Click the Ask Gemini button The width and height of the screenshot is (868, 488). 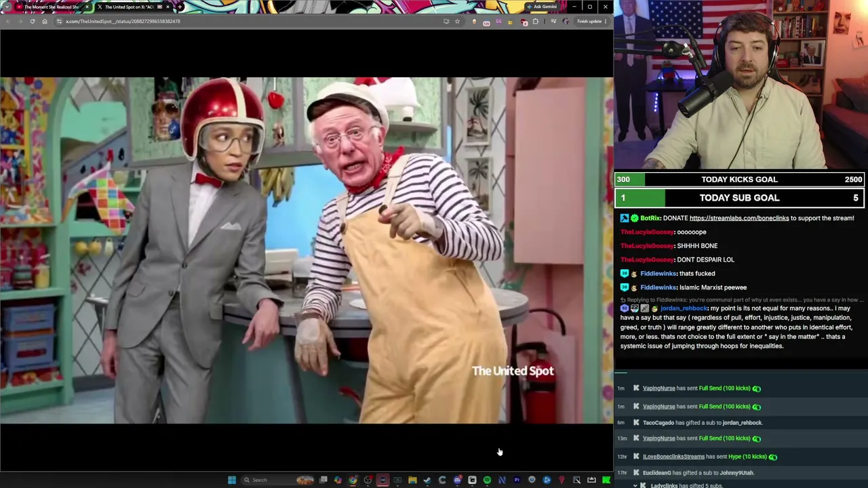tap(542, 7)
